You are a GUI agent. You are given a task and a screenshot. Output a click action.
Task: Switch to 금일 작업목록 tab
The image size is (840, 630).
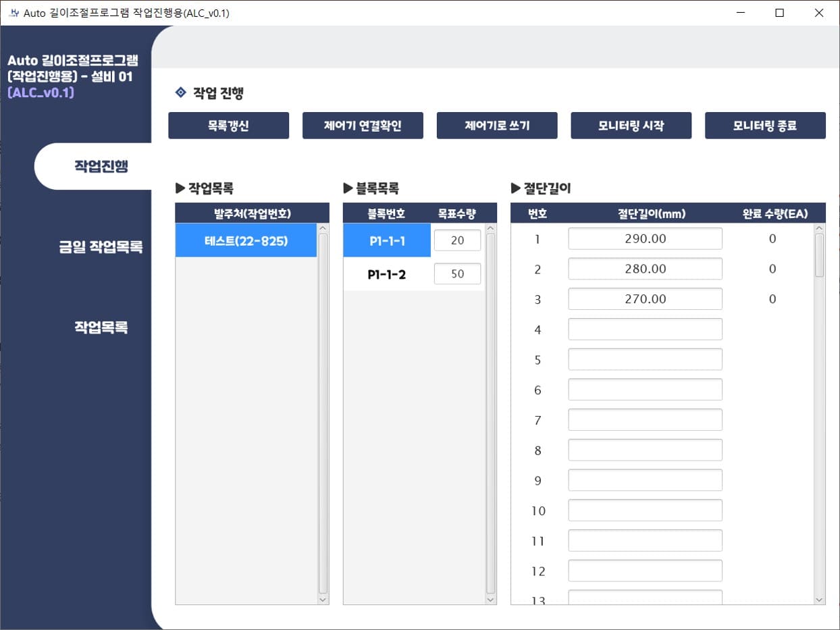coord(101,247)
